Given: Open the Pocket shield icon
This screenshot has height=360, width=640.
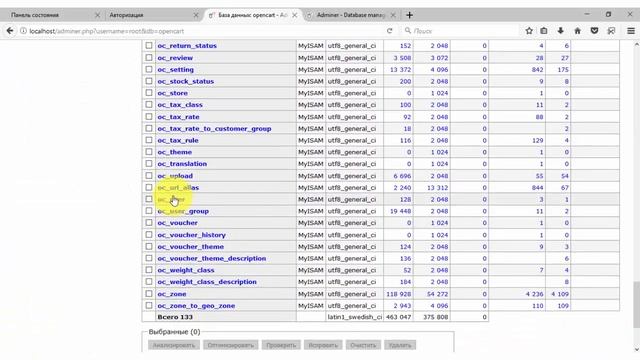Looking at the screenshot, I should click(594, 31).
